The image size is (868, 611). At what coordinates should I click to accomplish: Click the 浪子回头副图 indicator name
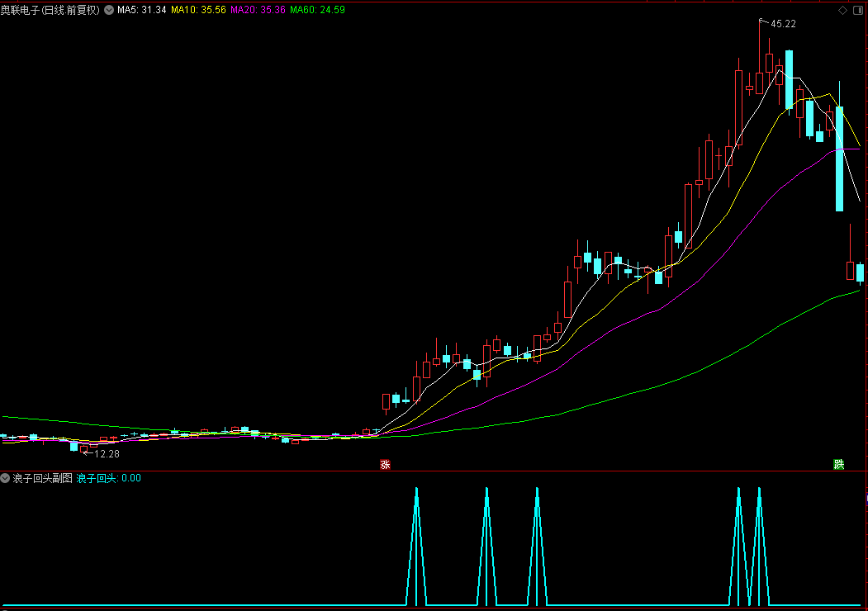[x=43, y=478]
